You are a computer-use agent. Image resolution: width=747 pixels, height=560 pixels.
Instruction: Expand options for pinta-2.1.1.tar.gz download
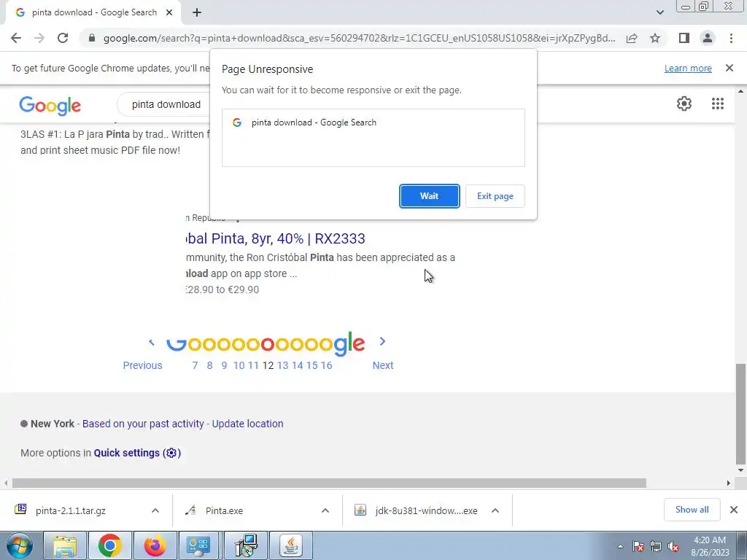[155, 510]
